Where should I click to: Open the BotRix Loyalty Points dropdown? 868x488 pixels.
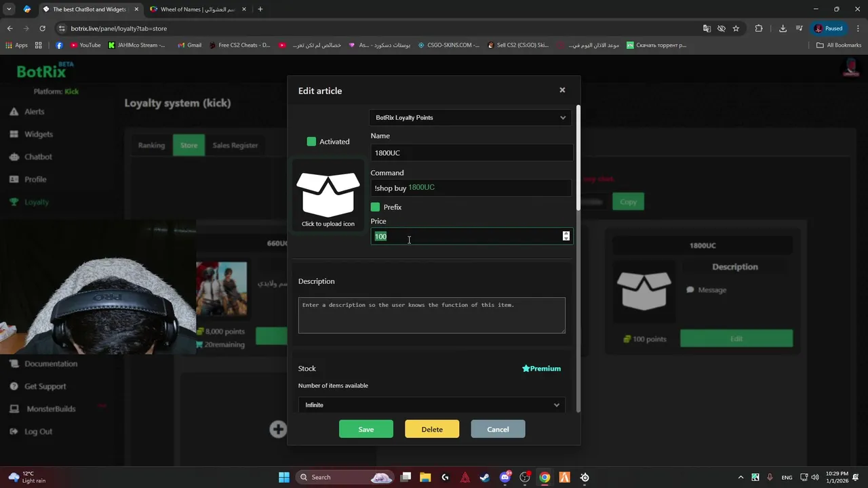471,118
